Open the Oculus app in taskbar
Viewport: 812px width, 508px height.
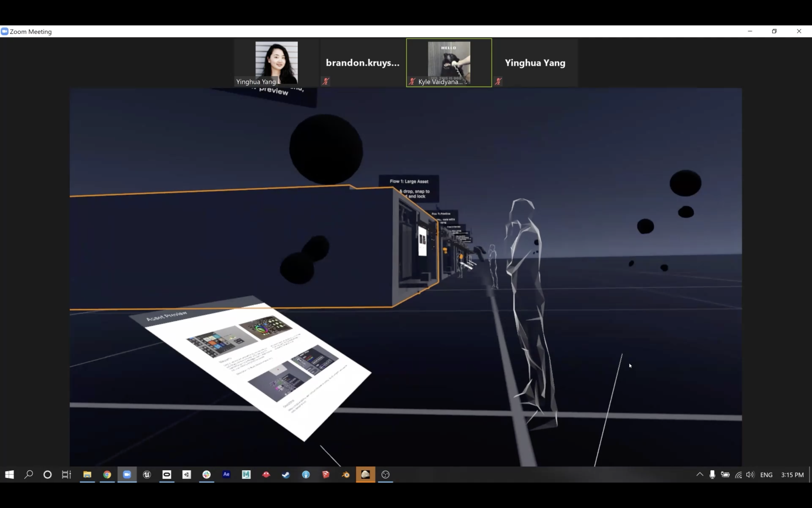(167, 474)
